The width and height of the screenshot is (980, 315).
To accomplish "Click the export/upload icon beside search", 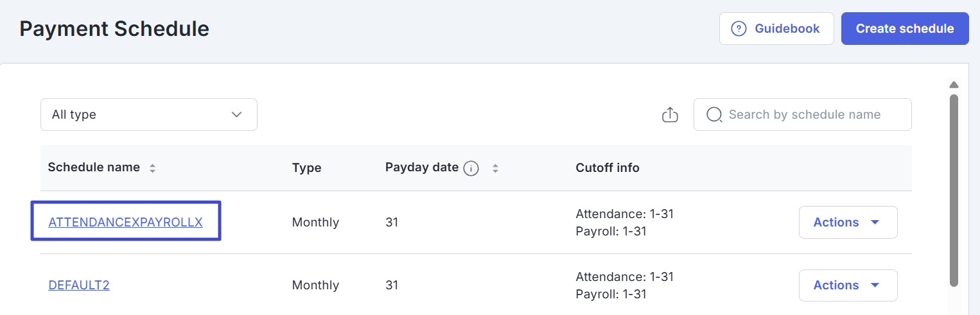I will tap(670, 115).
